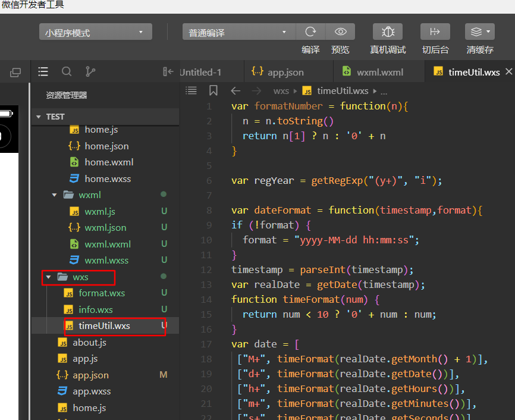
Task: Open format.wxs in the file tree
Action: click(102, 293)
